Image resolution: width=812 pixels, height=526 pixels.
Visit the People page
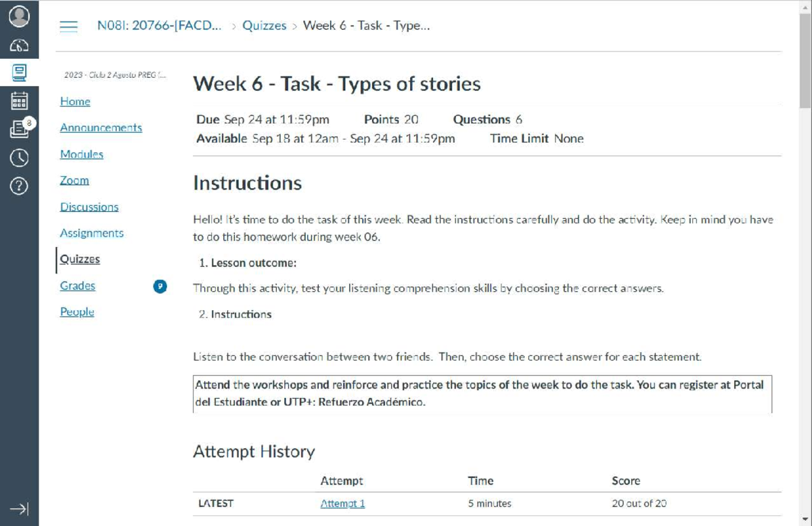click(76, 311)
